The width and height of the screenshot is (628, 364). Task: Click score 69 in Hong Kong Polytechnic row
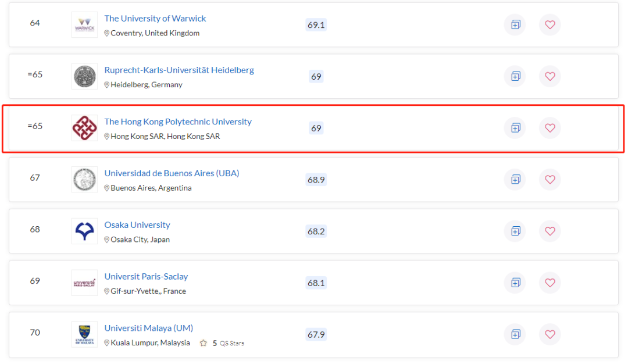[316, 128]
